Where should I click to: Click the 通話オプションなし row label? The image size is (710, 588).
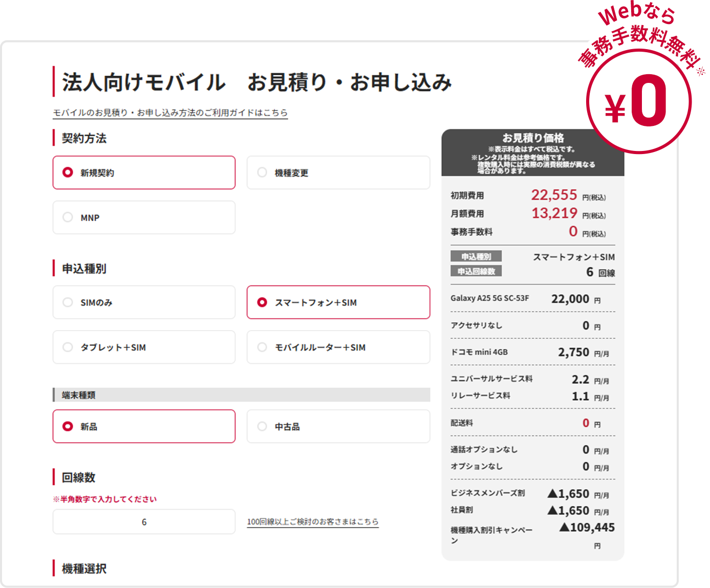pos(484,450)
